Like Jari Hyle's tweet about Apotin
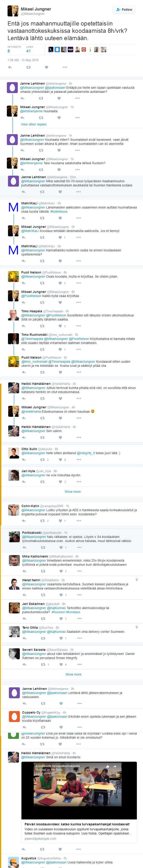143x868 pixels. click(60, 482)
